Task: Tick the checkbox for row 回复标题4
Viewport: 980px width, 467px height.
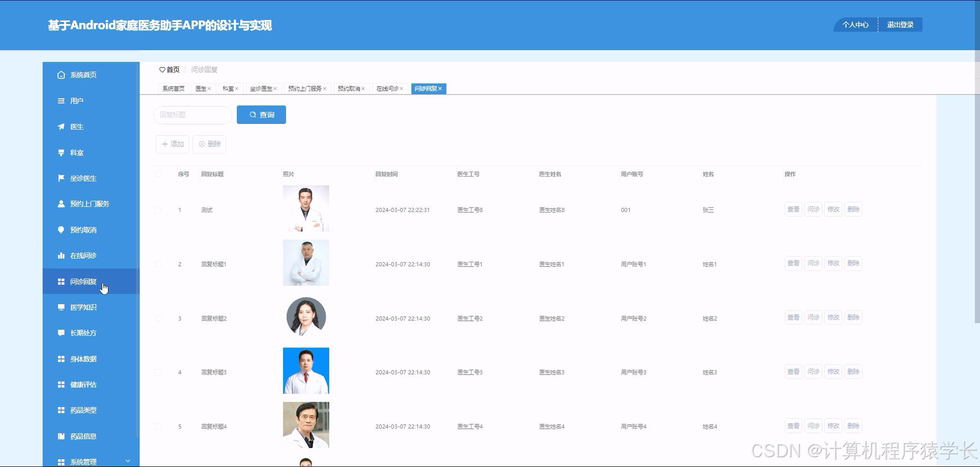Action: click(x=158, y=427)
